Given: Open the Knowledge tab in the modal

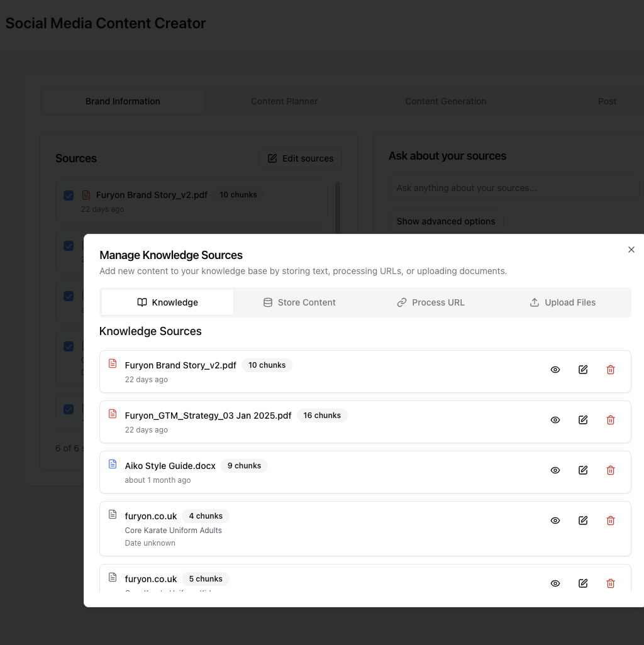Looking at the screenshot, I should [x=167, y=302].
